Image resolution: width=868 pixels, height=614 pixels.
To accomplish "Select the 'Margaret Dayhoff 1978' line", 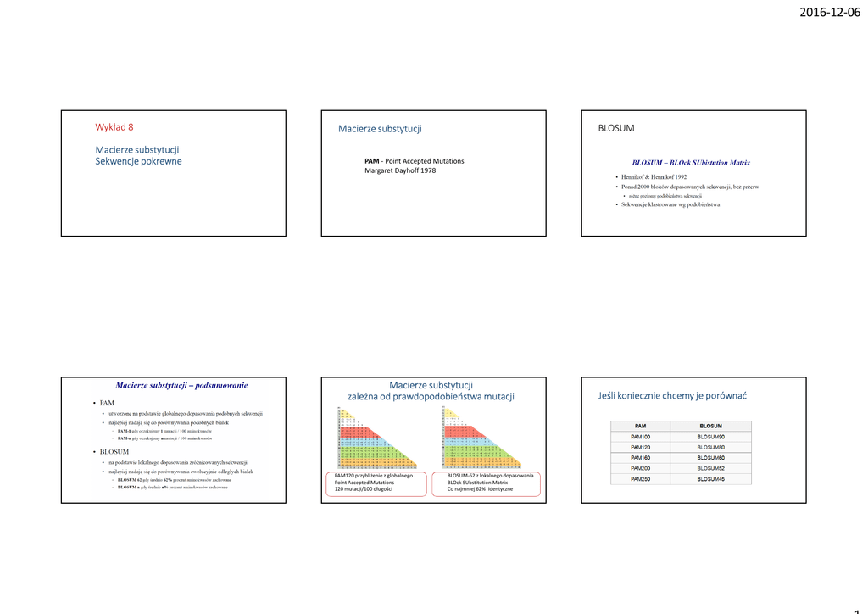I will [400, 170].
